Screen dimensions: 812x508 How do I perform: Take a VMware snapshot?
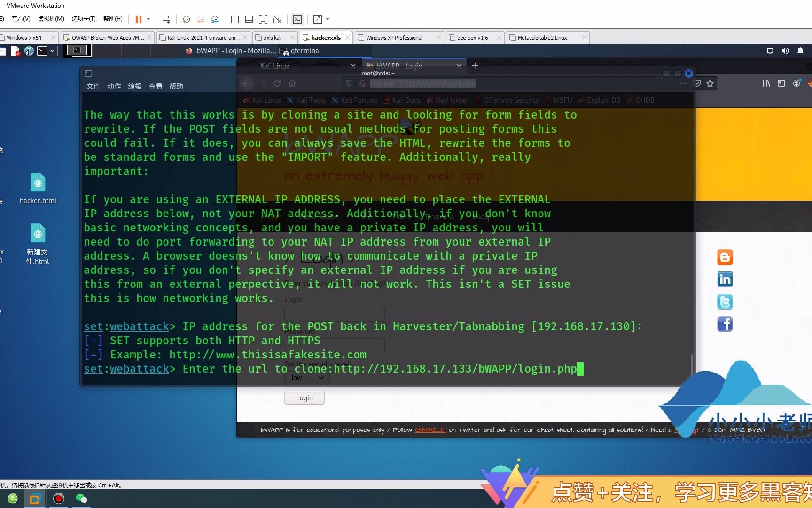click(187, 19)
